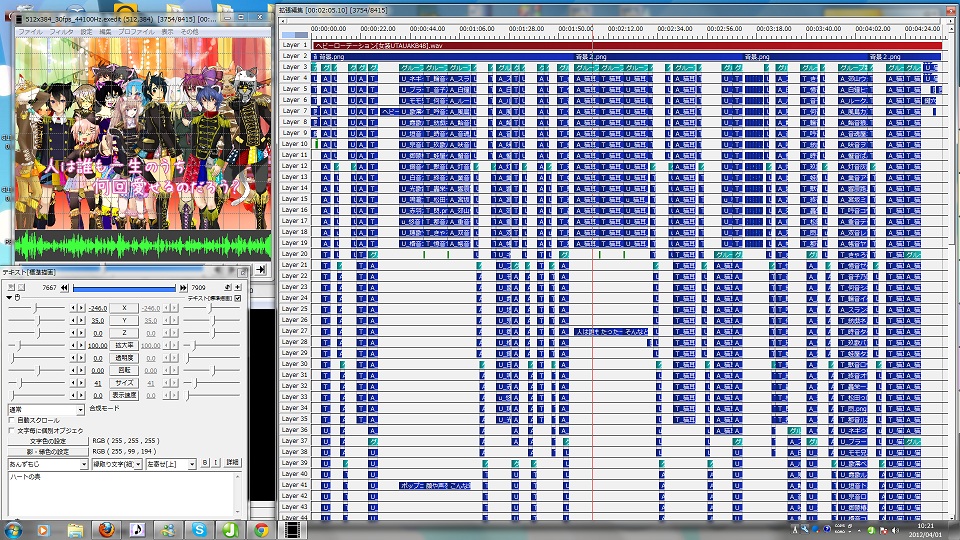Click the 影・縁色の設定 button
This screenshot has width=960, height=540.
(x=48, y=452)
